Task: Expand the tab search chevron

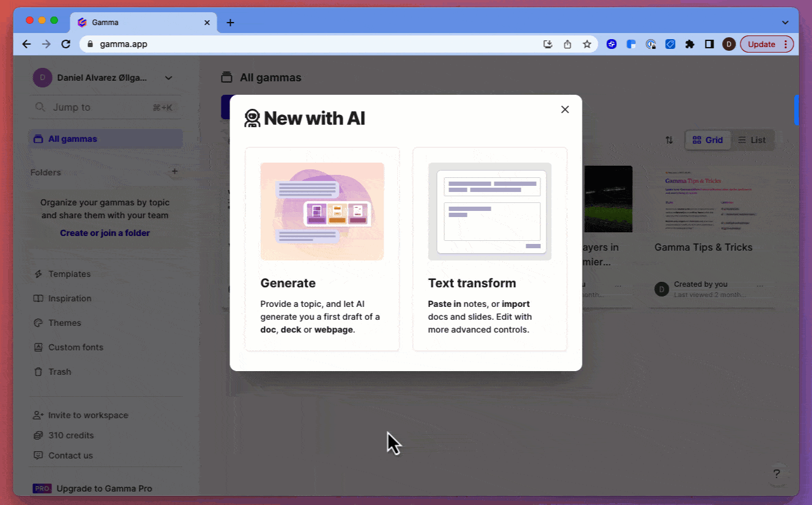Action: [785, 23]
